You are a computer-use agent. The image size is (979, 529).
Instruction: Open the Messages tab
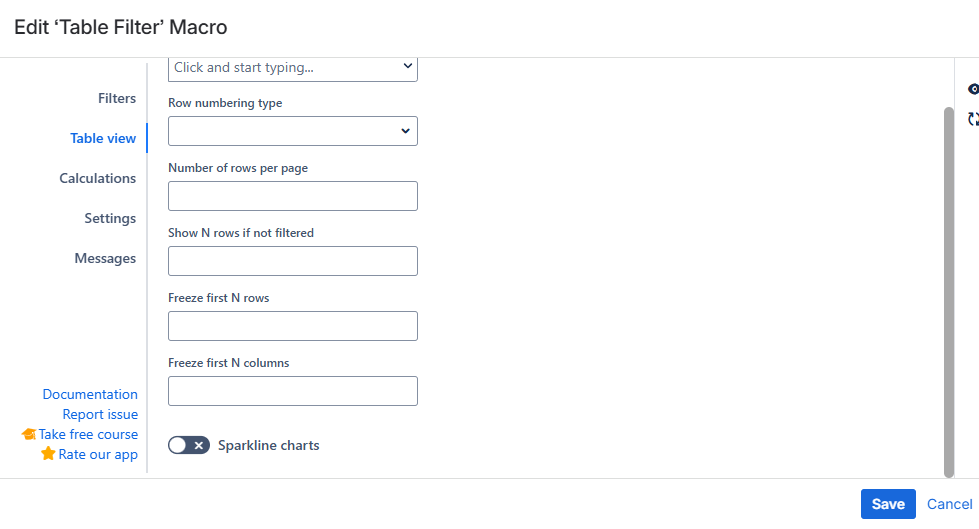click(x=105, y=258)
